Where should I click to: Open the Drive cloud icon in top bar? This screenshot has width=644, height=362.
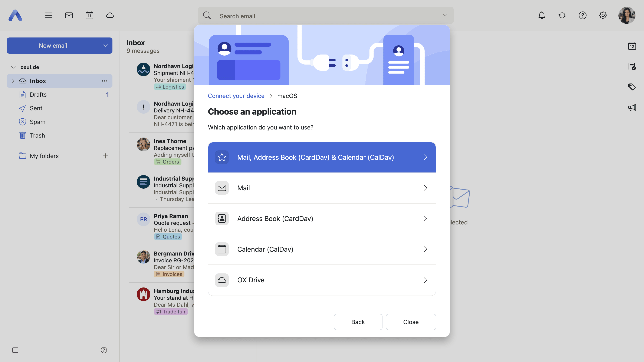110,15
